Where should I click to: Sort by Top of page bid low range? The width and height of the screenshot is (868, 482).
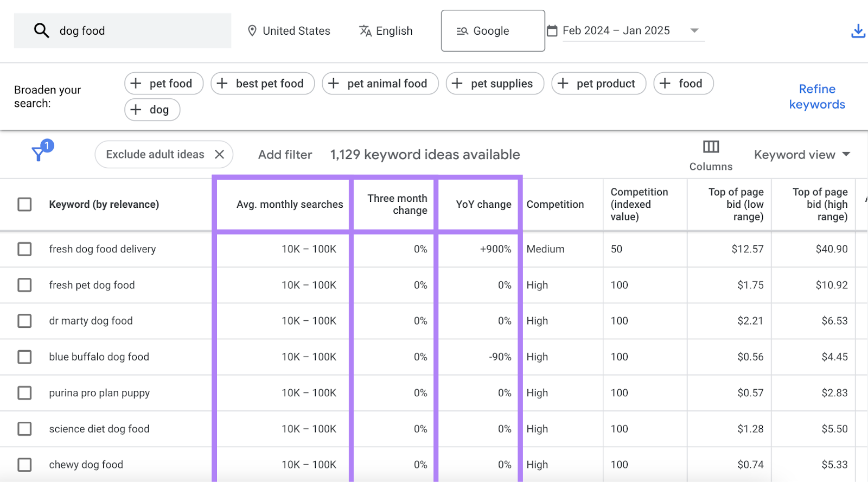pyautogui.click(x=736, y=205)
